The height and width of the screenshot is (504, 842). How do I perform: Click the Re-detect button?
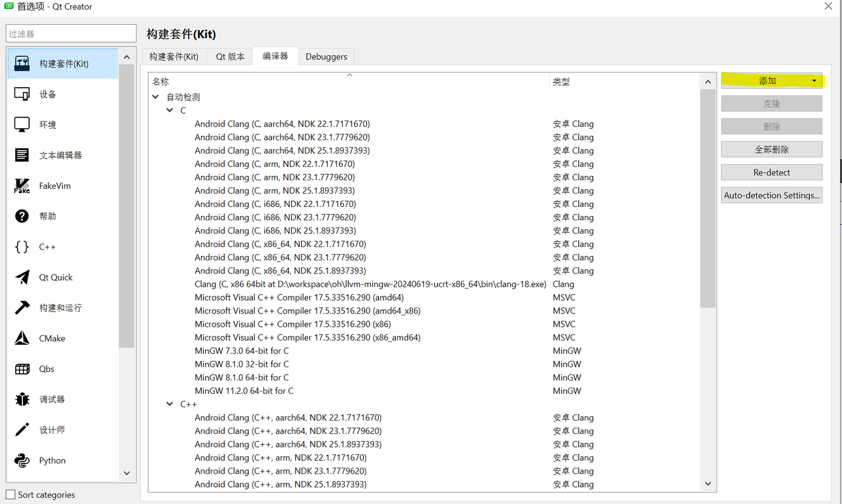[x=771, y=172]
